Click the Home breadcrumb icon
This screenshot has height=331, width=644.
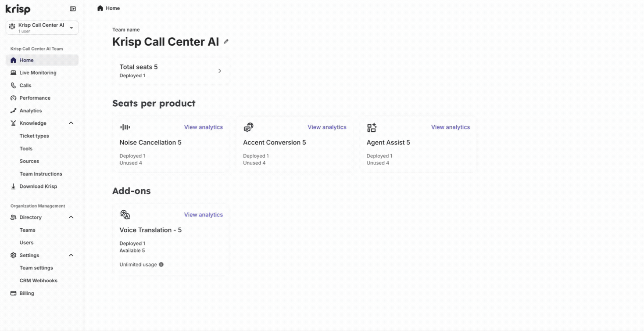pos(100,8)
